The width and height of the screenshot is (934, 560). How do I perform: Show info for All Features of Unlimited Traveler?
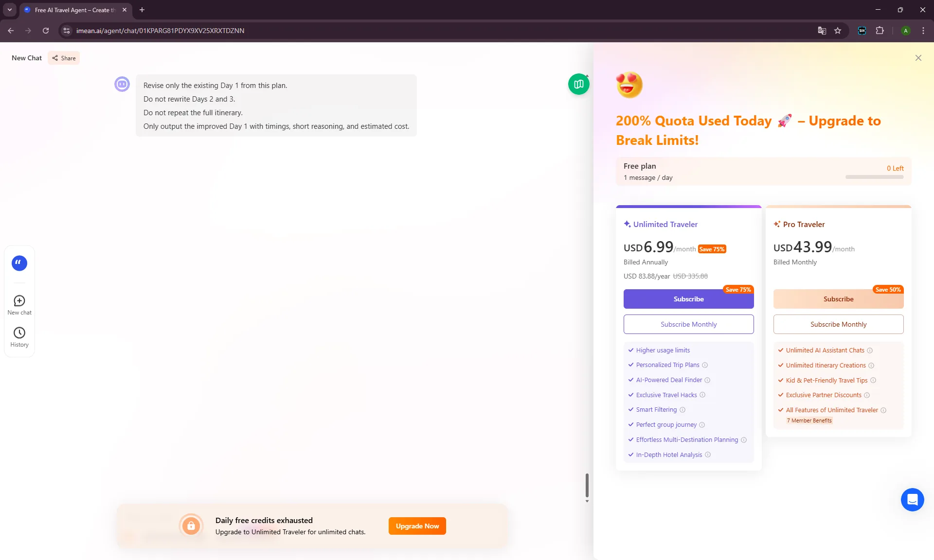coord(883,410)
